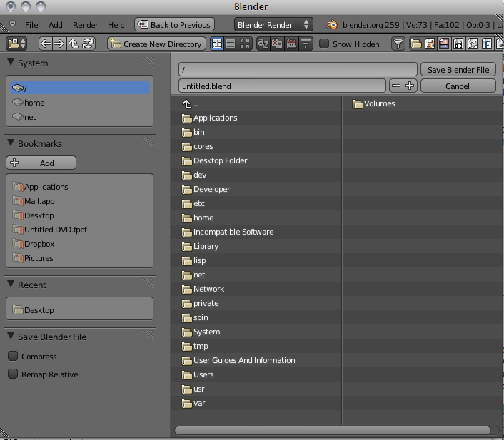
Task: Collapse the menu bar with the small round toggle beside File
Action: point(13,23)
